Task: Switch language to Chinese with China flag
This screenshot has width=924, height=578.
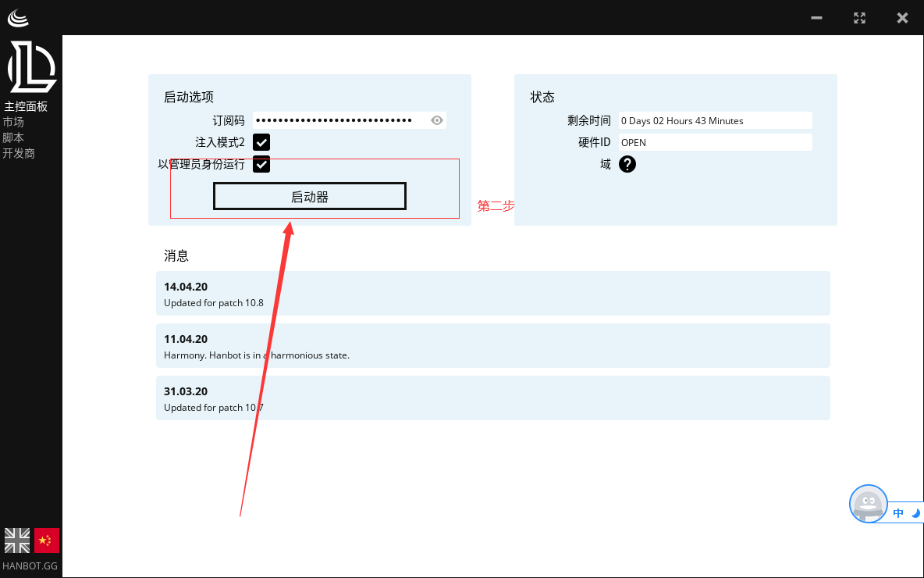Action: [x=47, y=541]
